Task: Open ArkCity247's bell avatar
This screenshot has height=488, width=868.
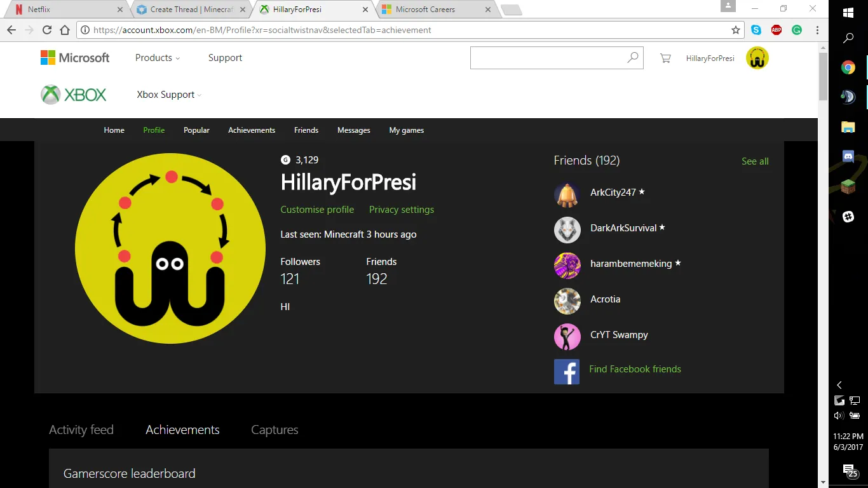Action: point(567,194)
